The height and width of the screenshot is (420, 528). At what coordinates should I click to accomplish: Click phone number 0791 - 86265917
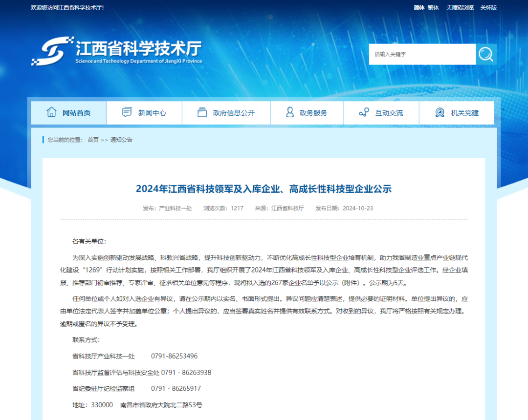(176, 389)
